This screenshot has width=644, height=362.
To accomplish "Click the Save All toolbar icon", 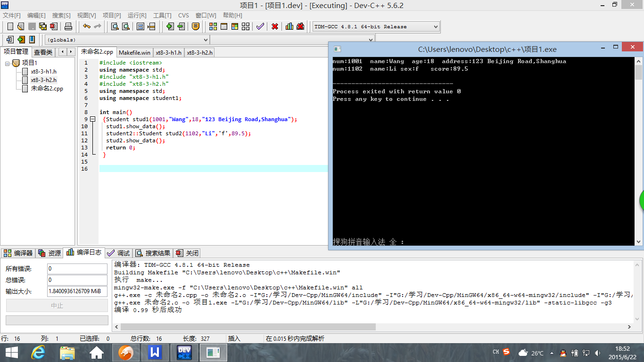I will pos(43,26).
